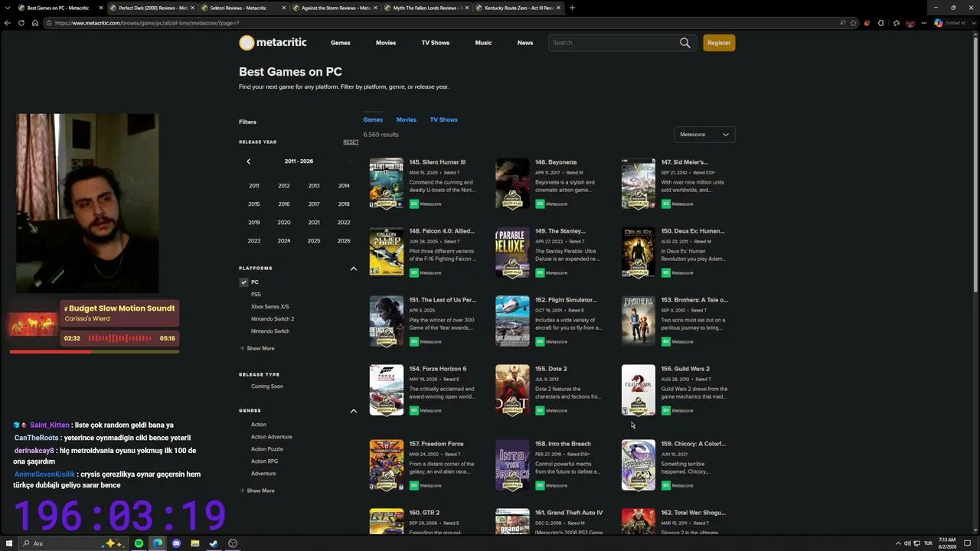Click the metascore badge for Forza Horizon 6
Image resolution: width=980 pixels, height=551 pixels.
413,410
